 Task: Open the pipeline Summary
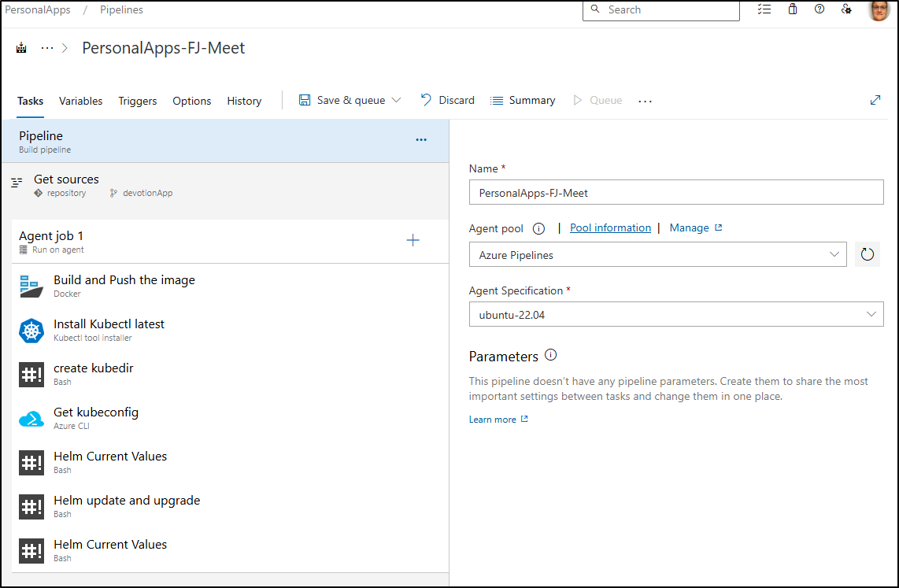coord(523,100)
